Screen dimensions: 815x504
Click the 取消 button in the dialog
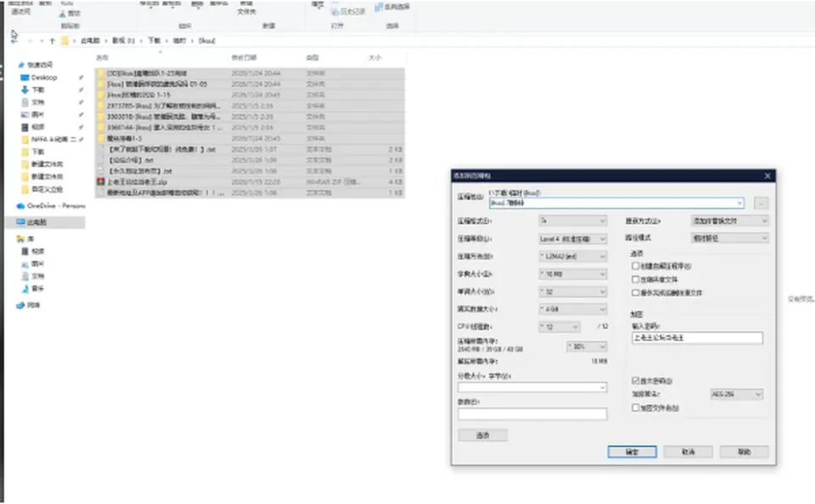(689, 452)
